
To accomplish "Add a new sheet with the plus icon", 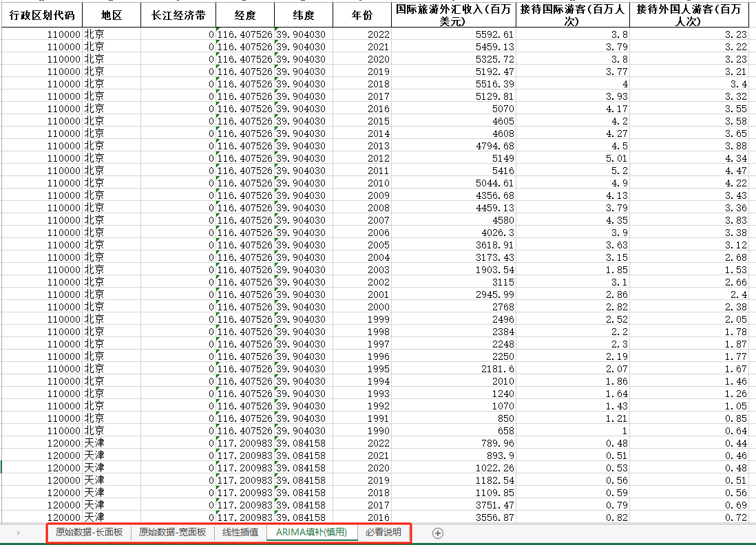I will [x=437, y=533].
